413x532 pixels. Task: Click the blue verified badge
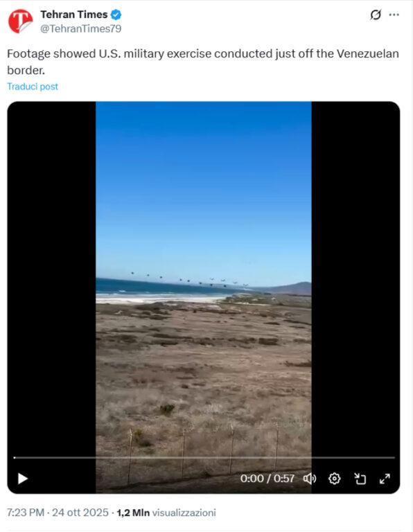(116, 15)
